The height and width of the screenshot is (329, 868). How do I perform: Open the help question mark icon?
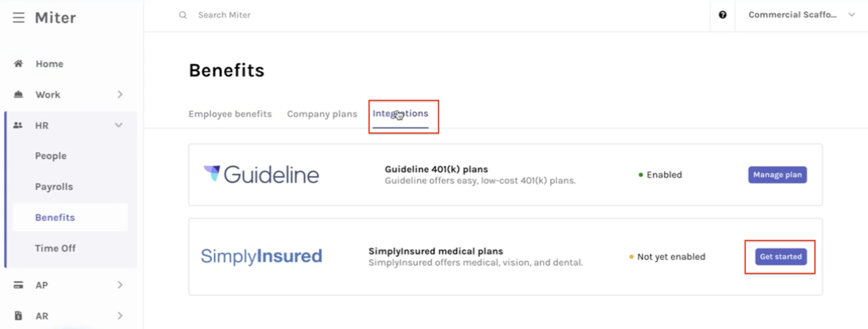point(722,15)
